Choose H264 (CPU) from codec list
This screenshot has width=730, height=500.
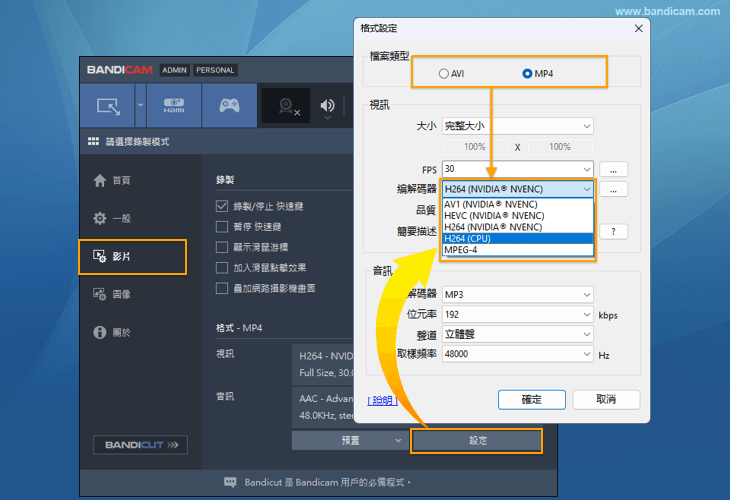518,238
